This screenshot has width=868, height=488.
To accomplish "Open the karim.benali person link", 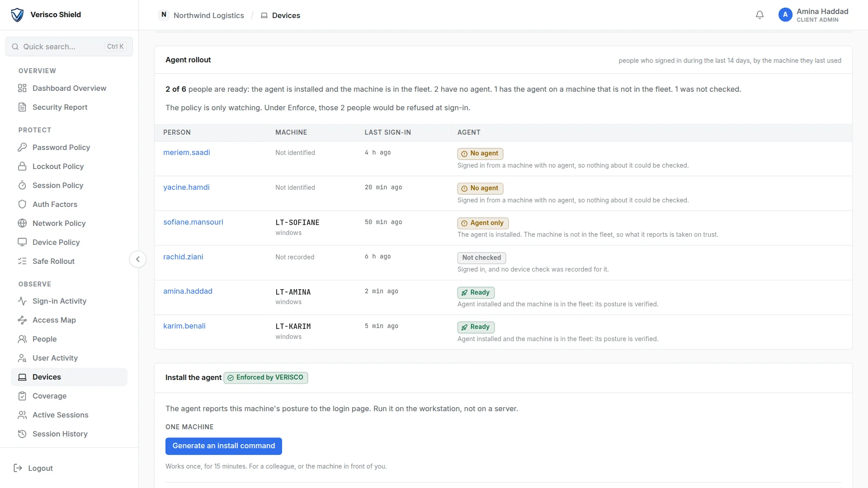I will click(x=184, y=326).
